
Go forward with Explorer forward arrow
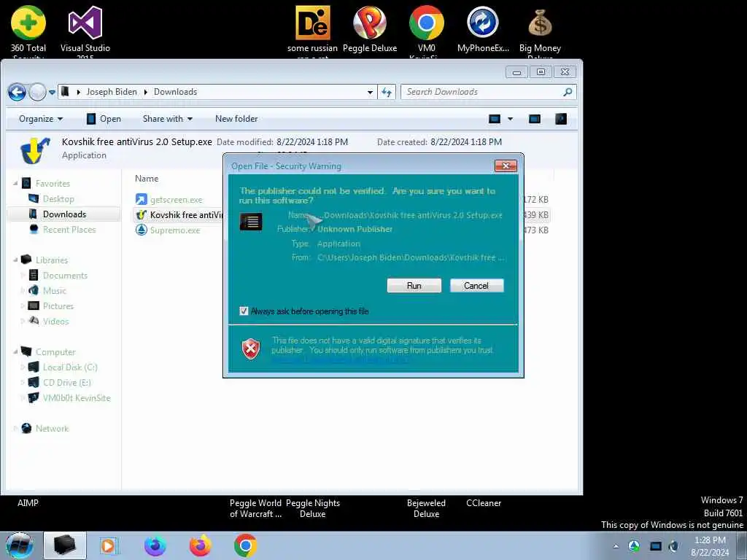click(37, 92)
